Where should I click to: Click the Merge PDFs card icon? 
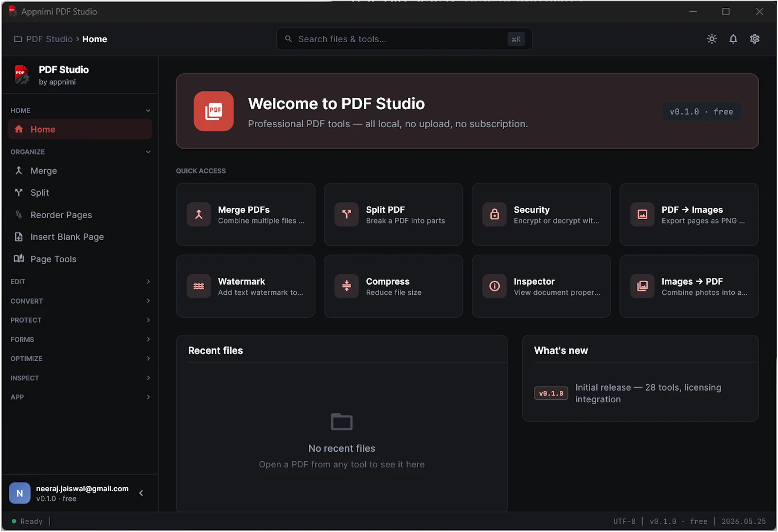[x=199, y=214]
